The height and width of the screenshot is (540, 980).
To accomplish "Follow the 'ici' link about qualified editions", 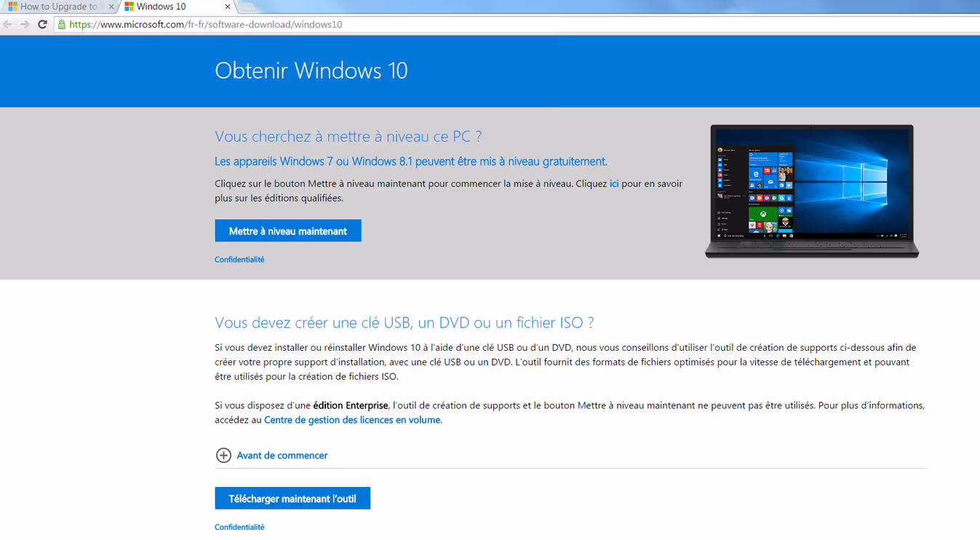I will tap(614, 184).
